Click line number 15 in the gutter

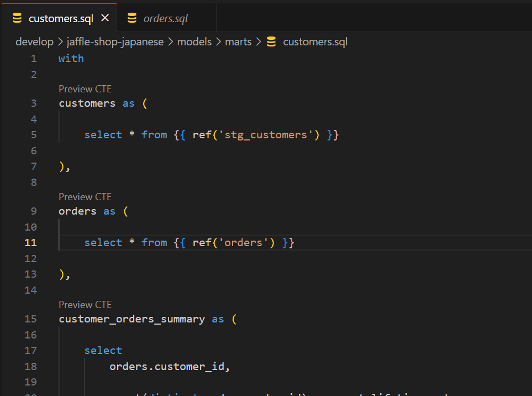point(30,319)
